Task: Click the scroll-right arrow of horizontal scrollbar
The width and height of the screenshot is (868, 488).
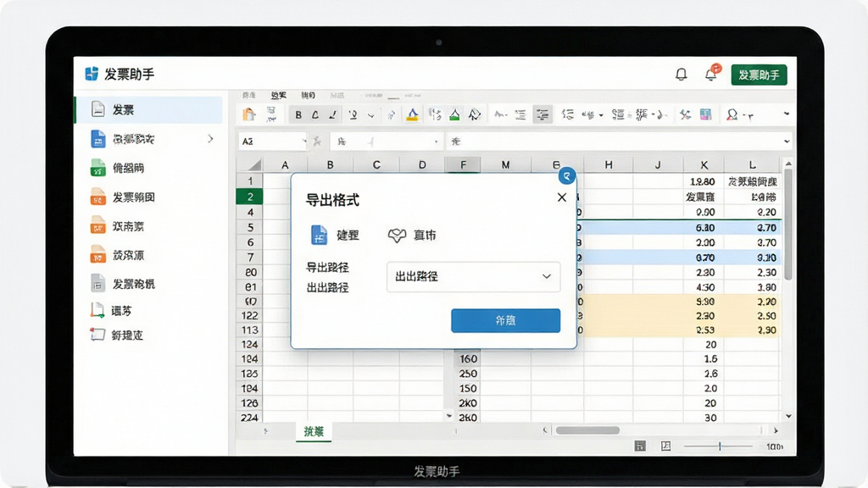Action: 776,430
